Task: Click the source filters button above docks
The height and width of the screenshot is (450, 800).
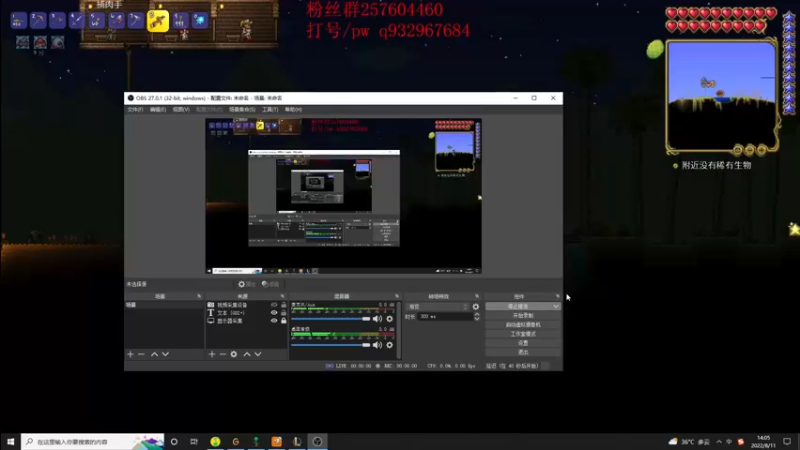Action: (x=270, y=284)
